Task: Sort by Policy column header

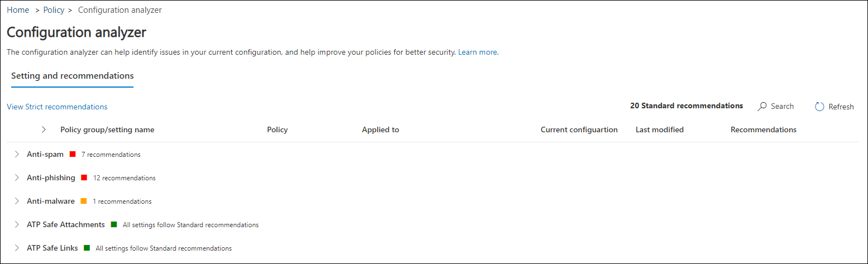Action: [277, 129]
